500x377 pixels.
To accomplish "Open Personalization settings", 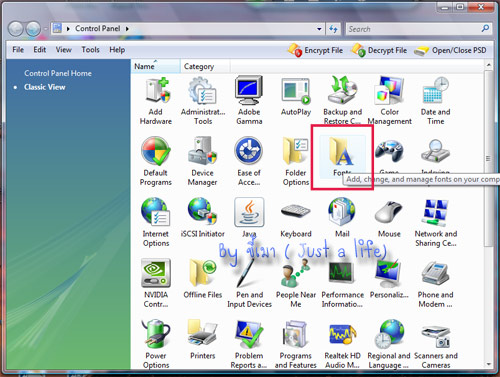I will coord(389,279).
